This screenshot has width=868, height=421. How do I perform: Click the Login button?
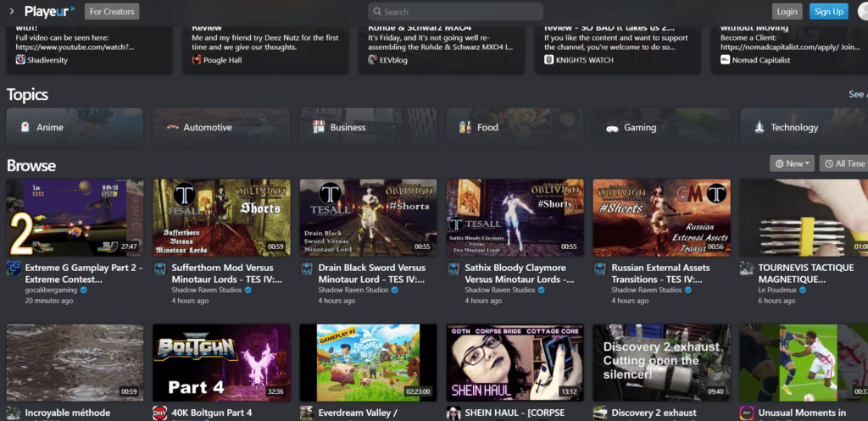click(787, 12)
